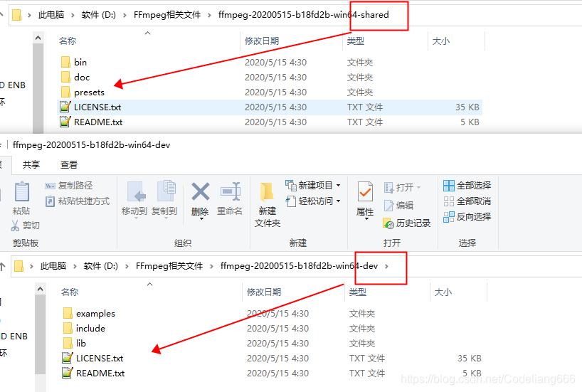Image resolution: width=582 pixels, height=392 pixels.
Task: Click 软件 (D:) breadcrumb in shared window
Action: pos(99,15)
